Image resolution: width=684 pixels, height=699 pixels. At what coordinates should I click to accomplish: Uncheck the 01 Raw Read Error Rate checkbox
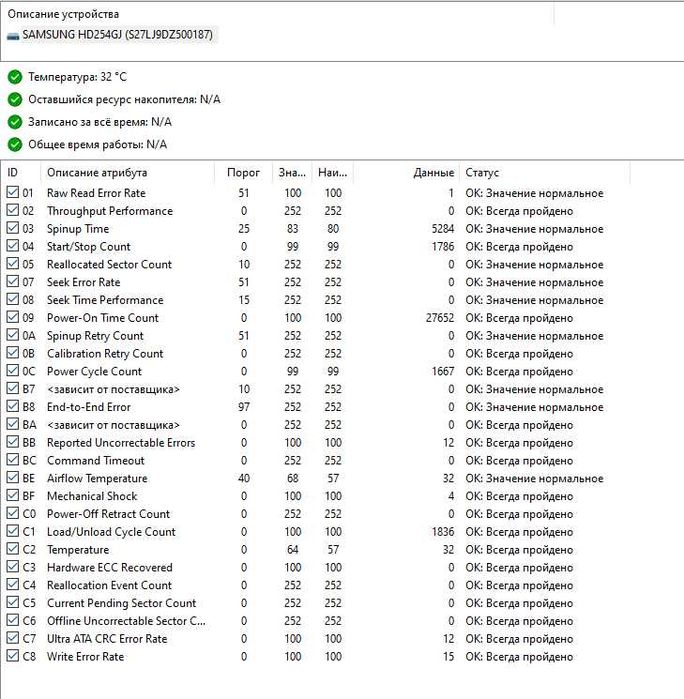(13, 192)
